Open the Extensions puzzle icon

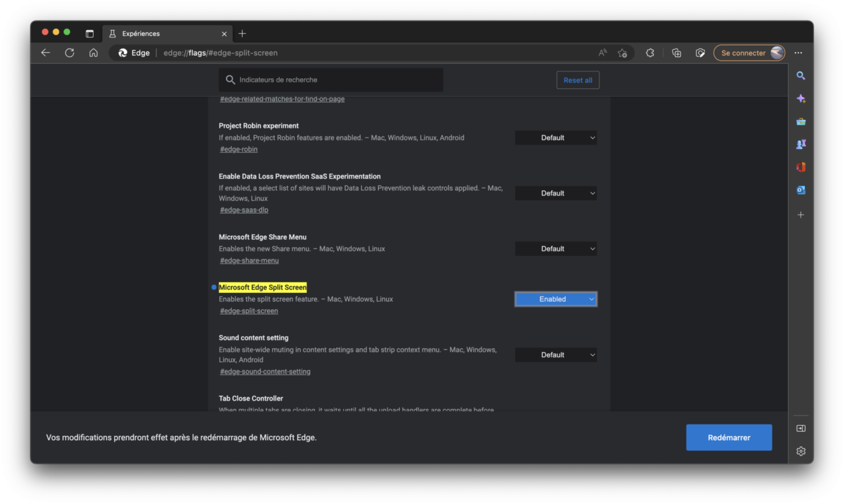650,53
